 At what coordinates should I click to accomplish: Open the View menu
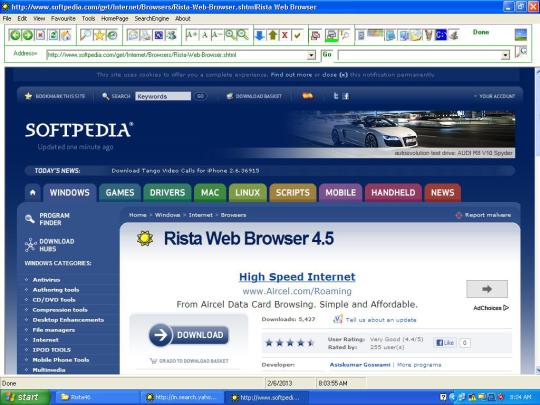pos(39,18)
